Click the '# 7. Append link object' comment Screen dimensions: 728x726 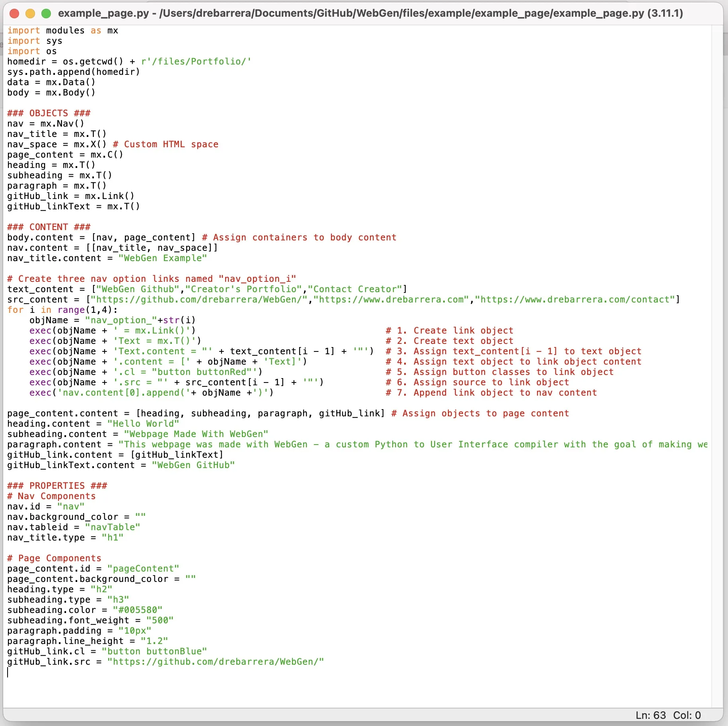(491, 392)
